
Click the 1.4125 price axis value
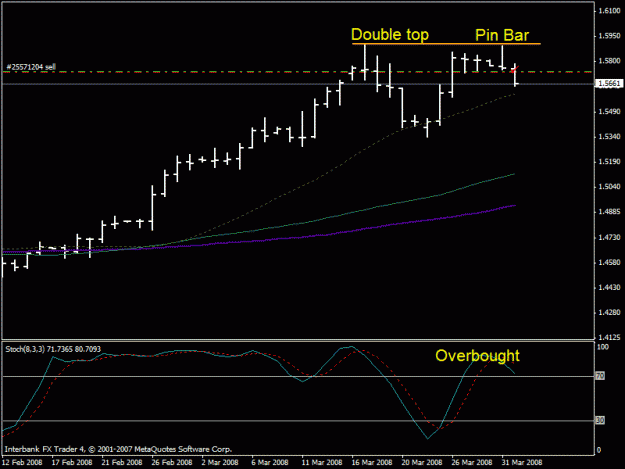click(x=609, y=338)
